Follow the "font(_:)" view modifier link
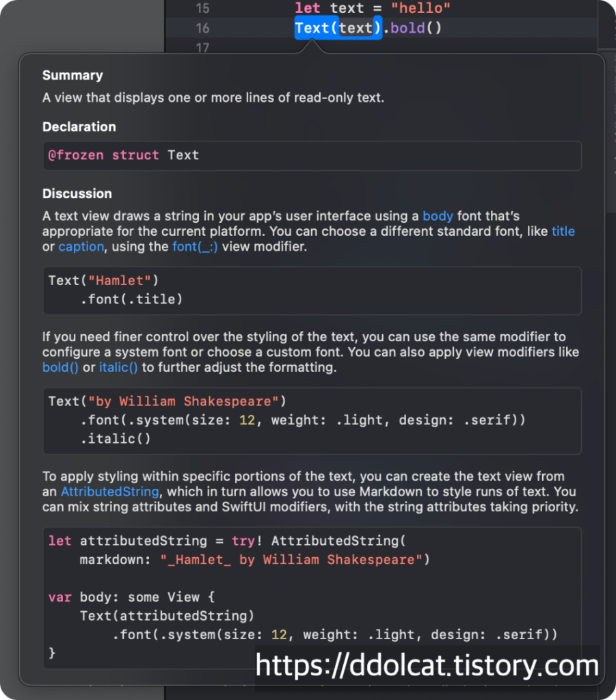The height and width of the screenshot is (700, 616). click(195, 246)
